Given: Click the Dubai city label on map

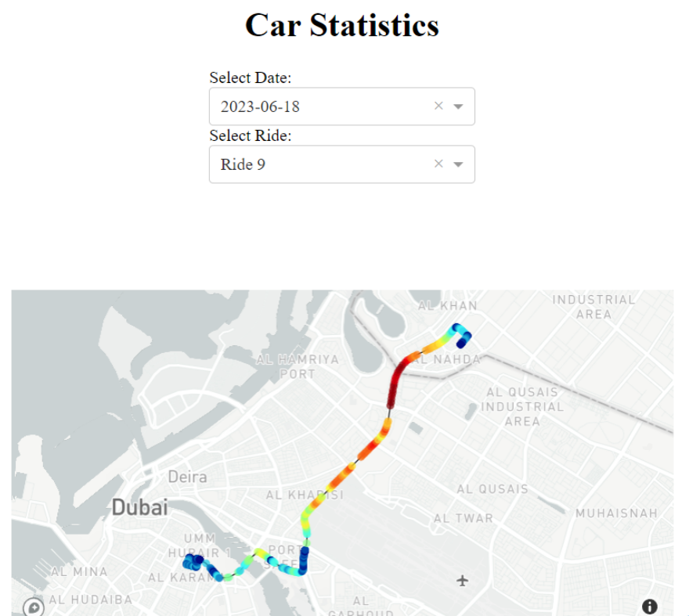Looking at the screenshot, I should (x=139, y=507).
